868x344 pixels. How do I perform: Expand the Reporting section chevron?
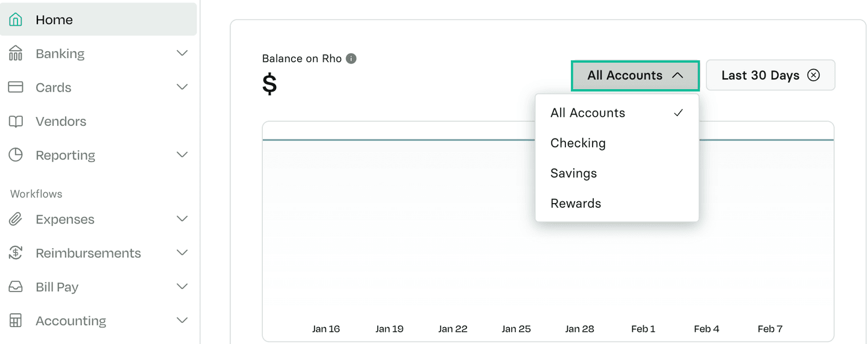pos(182,155)
